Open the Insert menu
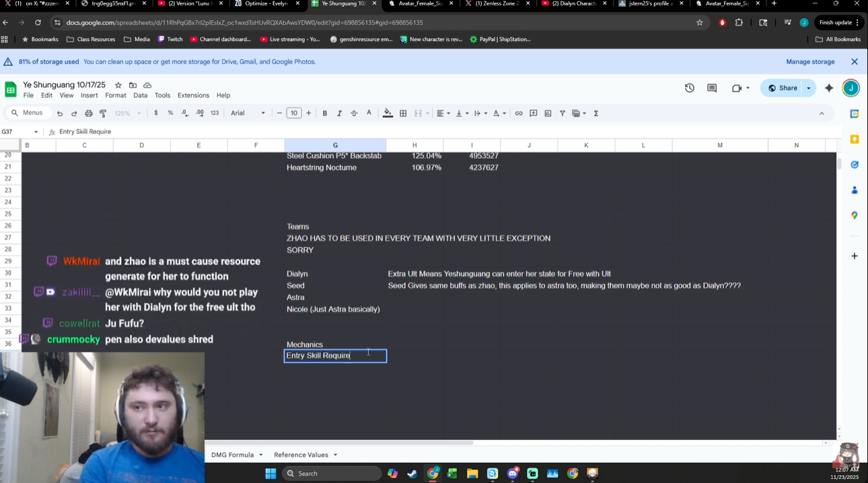 click(x=89, y=96)
